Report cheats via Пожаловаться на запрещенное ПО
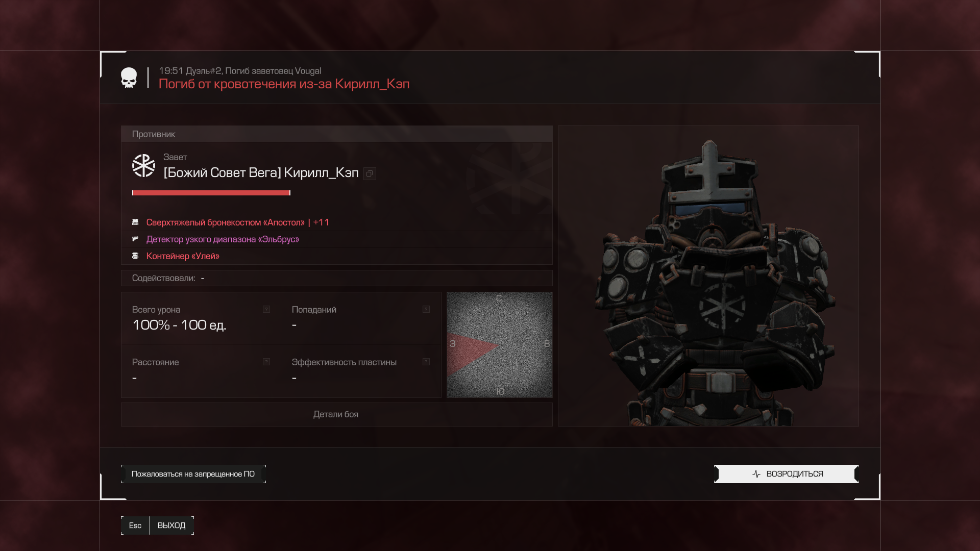Screen dimensions: 980x551 click(x=193, y=474)
